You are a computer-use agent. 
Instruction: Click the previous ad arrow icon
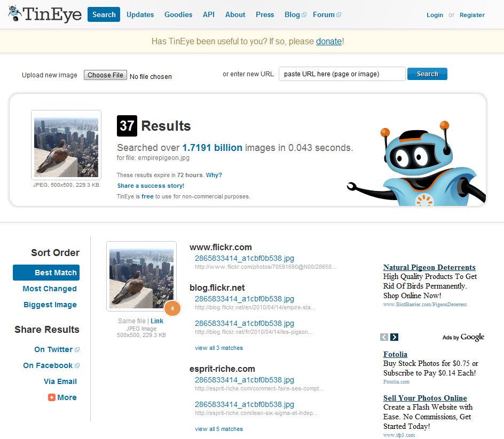[x=384, y=337]
